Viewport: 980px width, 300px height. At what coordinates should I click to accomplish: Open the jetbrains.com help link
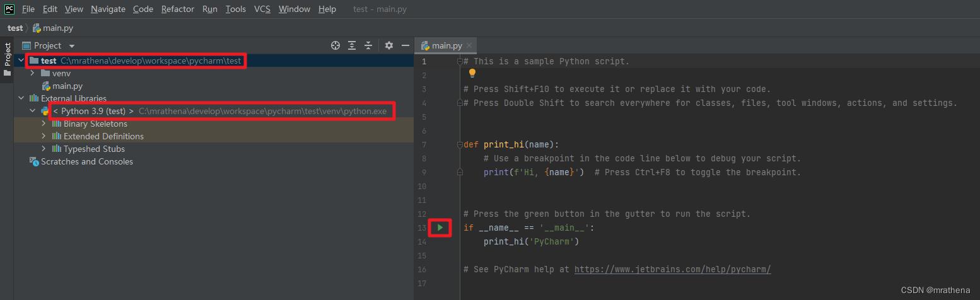click(x=672, y=269)
